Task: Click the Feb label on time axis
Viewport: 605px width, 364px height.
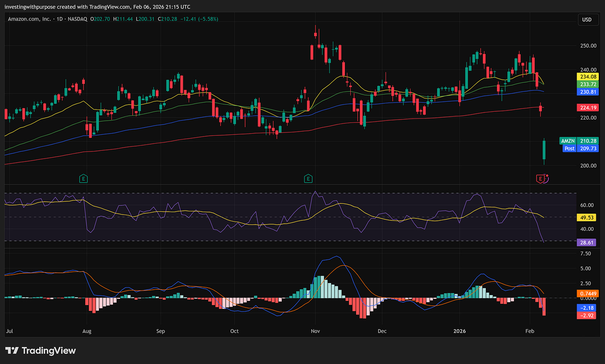Action: [529, 331]
